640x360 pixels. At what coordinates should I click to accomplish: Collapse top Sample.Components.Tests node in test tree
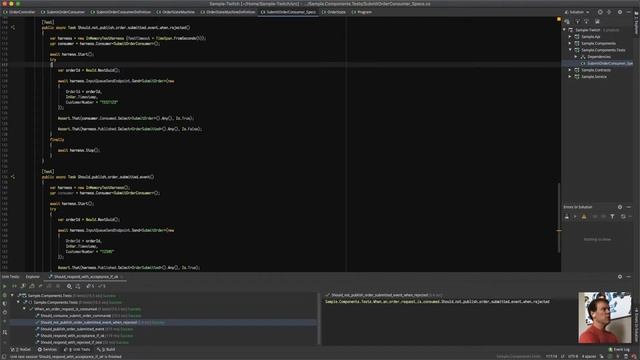click(12, 296)
